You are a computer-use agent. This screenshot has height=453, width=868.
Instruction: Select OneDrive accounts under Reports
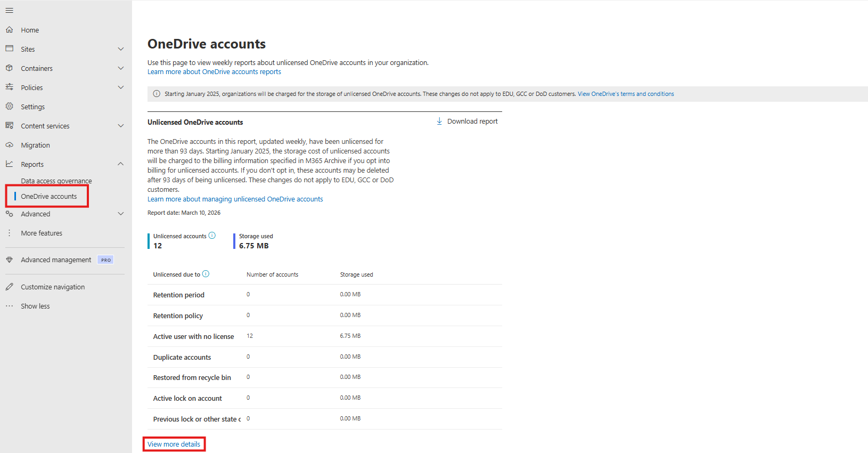click(49, 196)
